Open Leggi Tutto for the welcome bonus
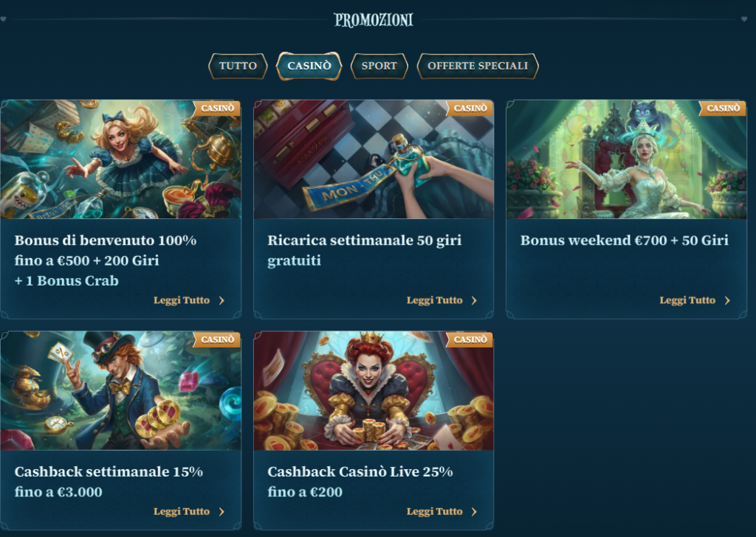 click(x=182, y=300)
